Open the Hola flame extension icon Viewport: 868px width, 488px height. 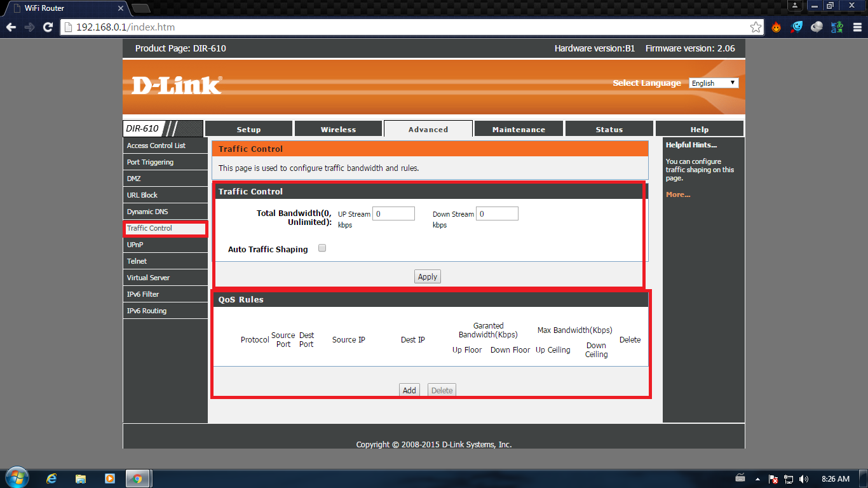776,27
